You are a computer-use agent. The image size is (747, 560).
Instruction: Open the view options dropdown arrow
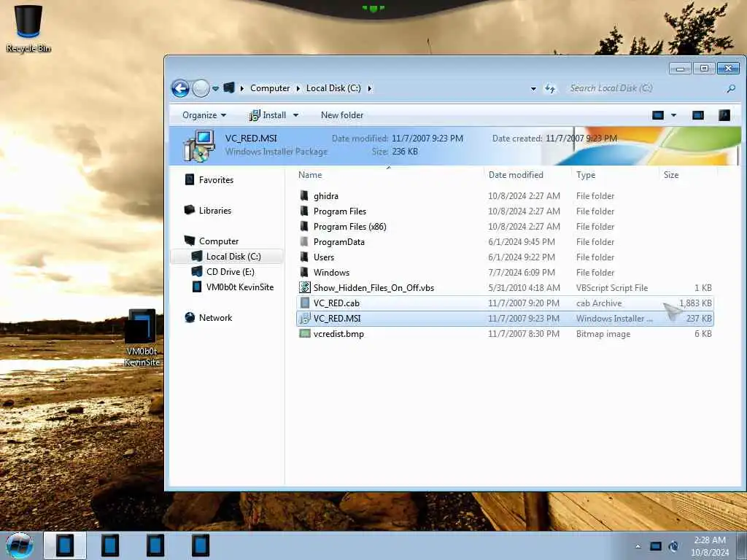tap(673, 115)
